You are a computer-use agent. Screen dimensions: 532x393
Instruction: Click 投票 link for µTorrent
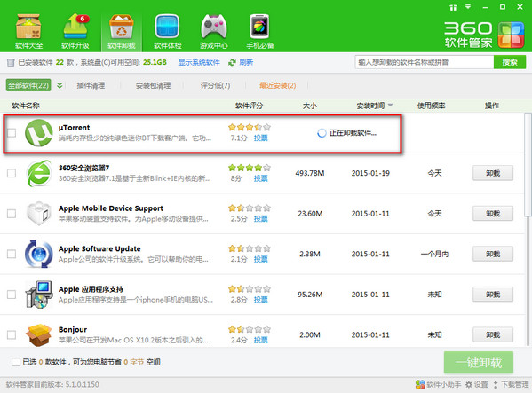coord(260,138)
